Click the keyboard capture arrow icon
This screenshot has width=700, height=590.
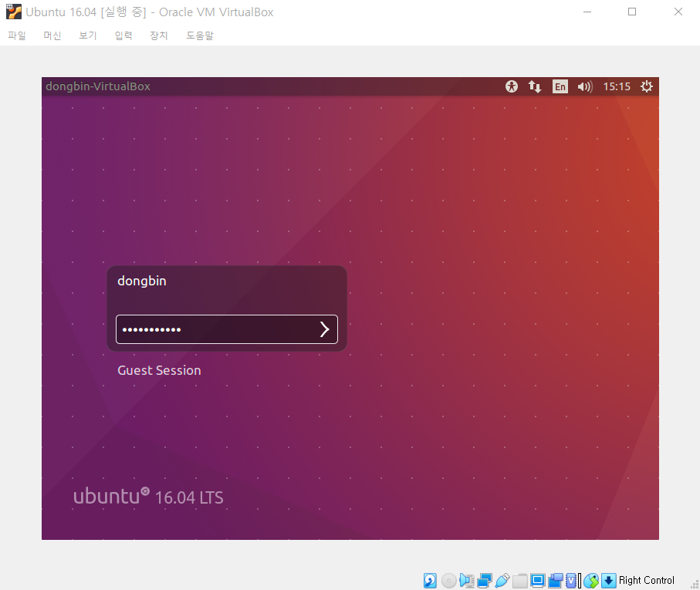point(608,580)
